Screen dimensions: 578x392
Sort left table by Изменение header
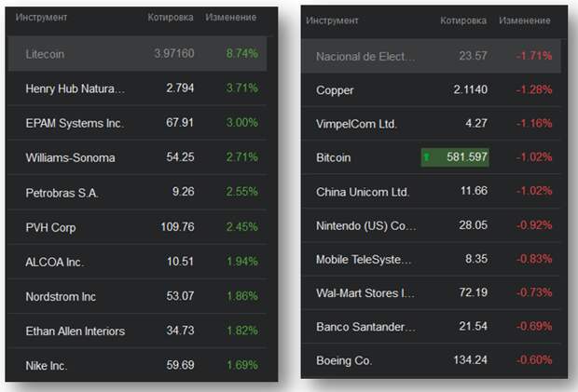click(231, 18)
